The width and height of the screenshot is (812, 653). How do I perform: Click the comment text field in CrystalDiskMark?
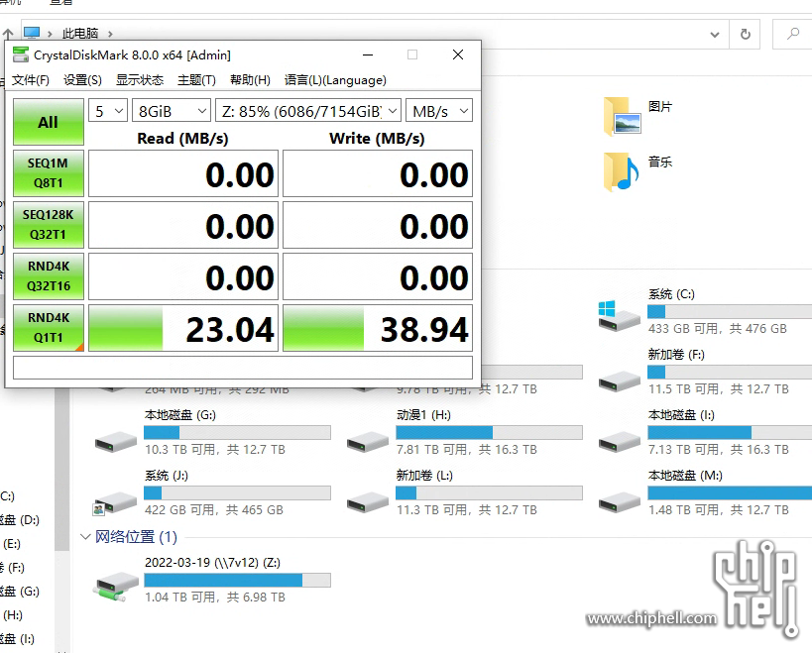point(243,368)
